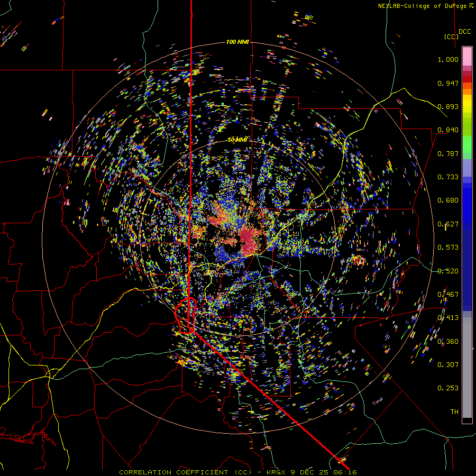Pick the bright green segment of the color bar
Screen dimensions: 476x476
[x=467, y=144]
